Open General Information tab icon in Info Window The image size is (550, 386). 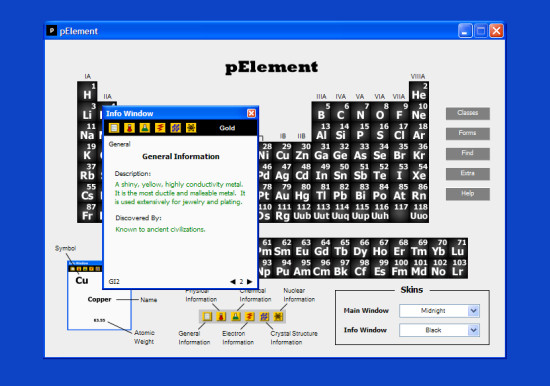tap(114, 128)
